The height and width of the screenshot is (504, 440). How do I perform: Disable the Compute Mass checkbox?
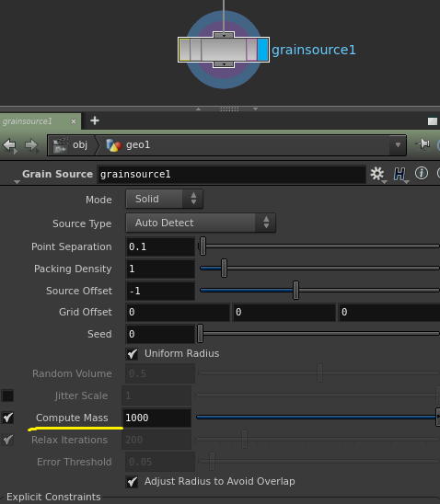click(7, 418)
